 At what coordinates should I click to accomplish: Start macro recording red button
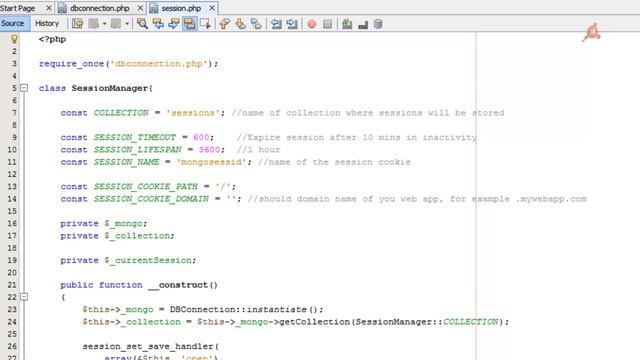coord(312,24)
